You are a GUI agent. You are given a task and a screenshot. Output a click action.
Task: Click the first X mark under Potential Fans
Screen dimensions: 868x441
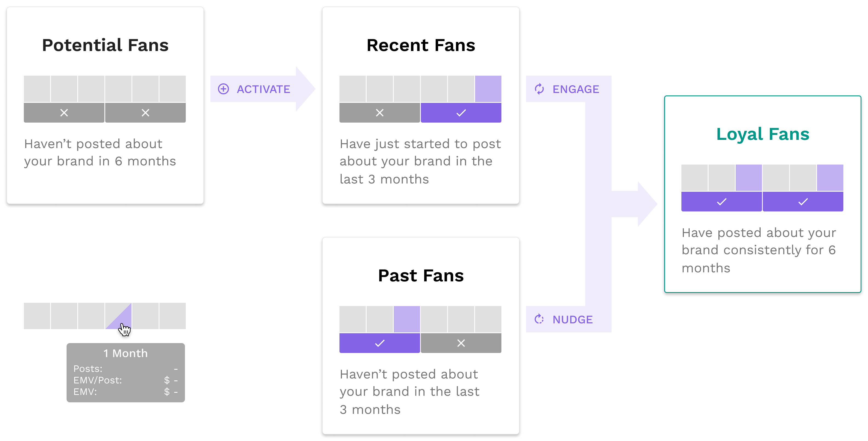pyautogui.click(x=64, y=113)
